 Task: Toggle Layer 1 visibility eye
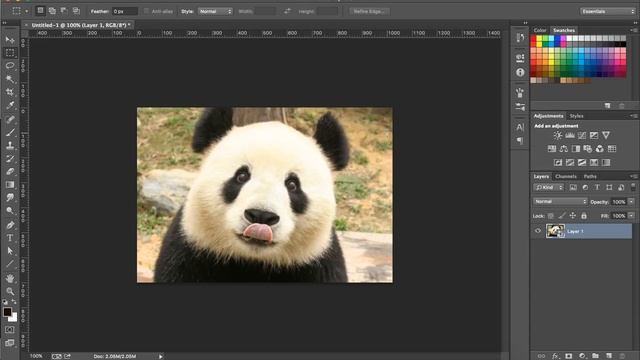tap(538, 231)
